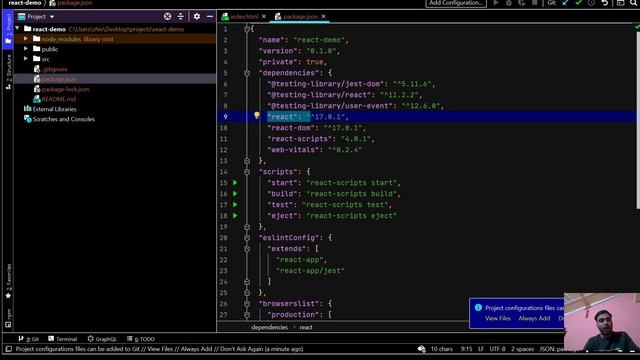Screen dimensions: 640x360
Task: Click the Project side tool window tab
Action: (8, 29)
